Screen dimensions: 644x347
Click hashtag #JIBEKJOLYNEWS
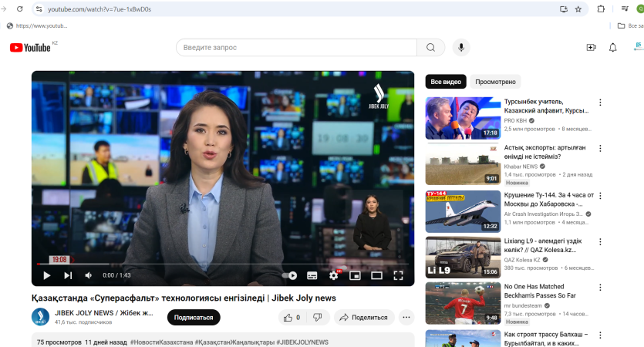[x=302, y=342]
